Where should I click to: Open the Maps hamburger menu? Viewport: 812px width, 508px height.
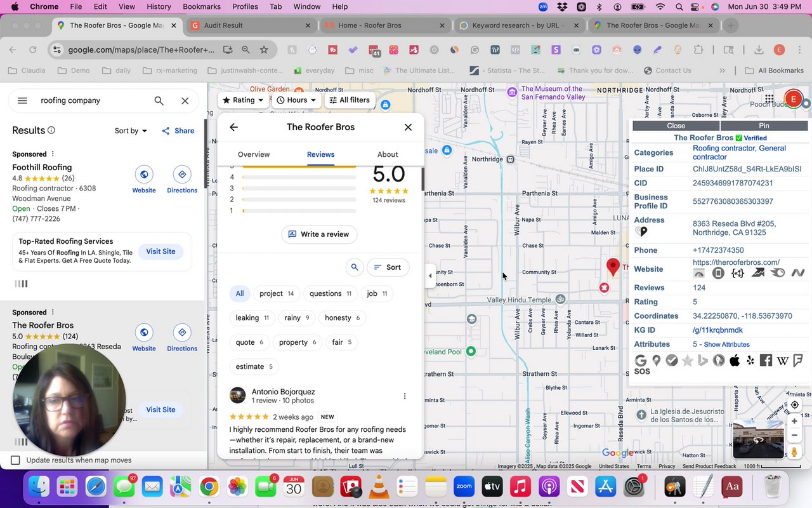point(22,100)
